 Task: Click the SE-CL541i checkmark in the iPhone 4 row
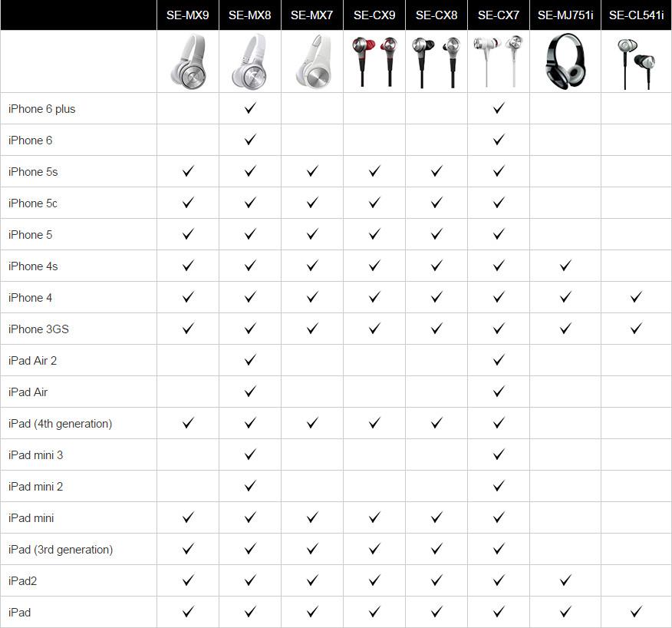pyautogui.click(x=637, y=297)
